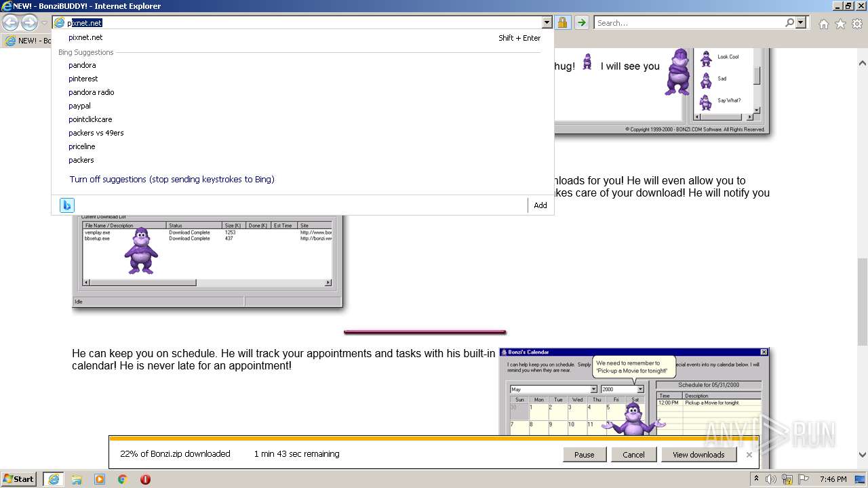Open Google Chrome taskbar icon
Viewport: 868px width, 488px height.
(123, 479)
